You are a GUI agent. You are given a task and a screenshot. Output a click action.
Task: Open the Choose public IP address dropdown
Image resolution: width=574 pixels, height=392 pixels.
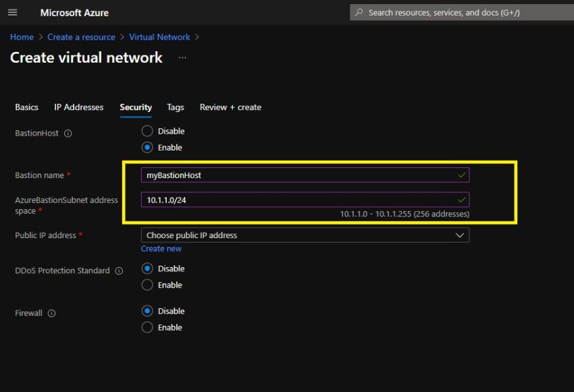coord(304,235)
